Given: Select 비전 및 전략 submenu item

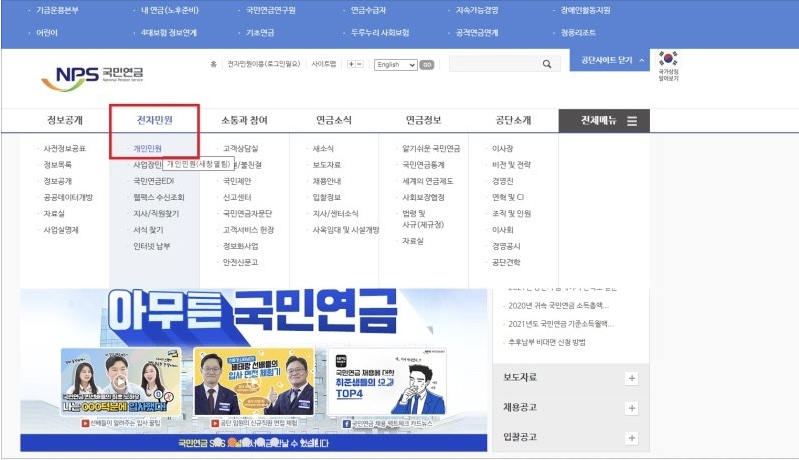Looking at the screenshot, I should pyautogui.click(x=511, y=165).
